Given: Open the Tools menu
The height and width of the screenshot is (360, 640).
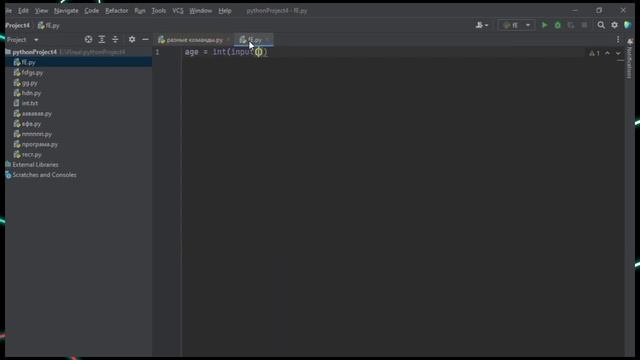Looking at the screenshot, I should 159,11.
